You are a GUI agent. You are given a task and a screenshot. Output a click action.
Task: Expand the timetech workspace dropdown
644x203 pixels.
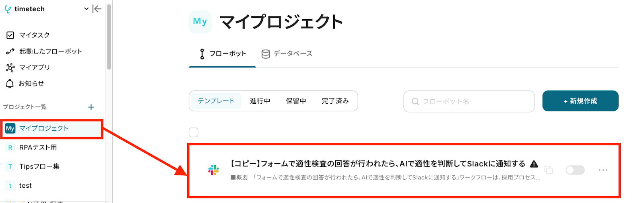tap(86, 9)
